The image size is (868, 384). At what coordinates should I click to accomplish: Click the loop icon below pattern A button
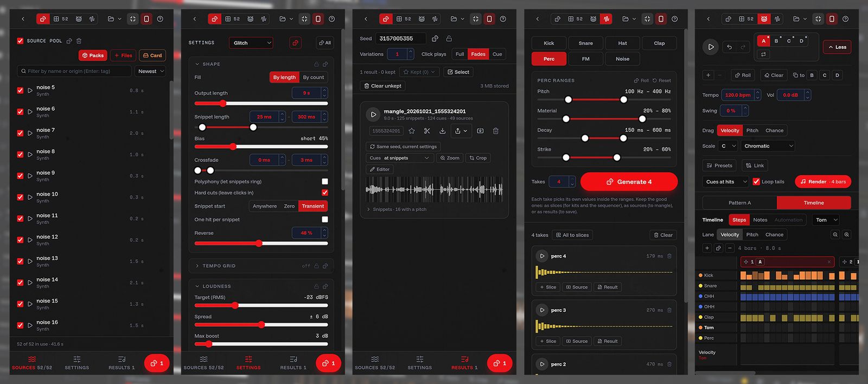[x=763, y=54]
